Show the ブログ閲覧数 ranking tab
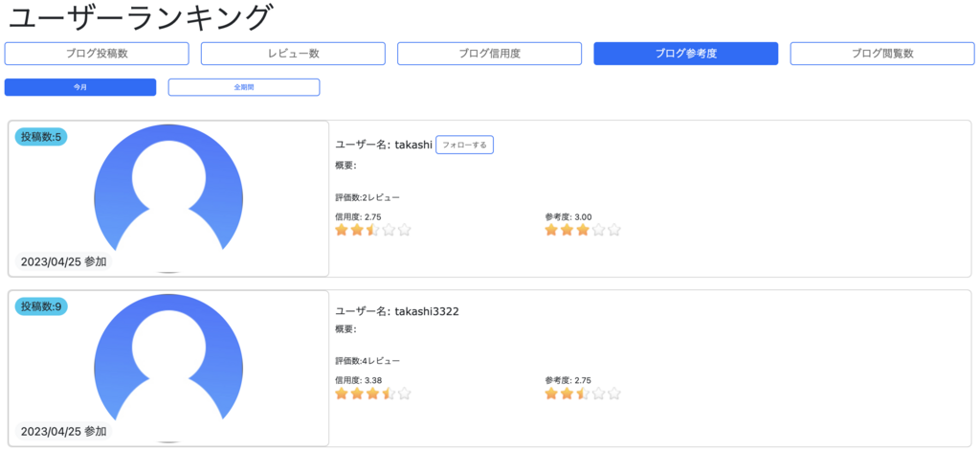 [881, 54]
